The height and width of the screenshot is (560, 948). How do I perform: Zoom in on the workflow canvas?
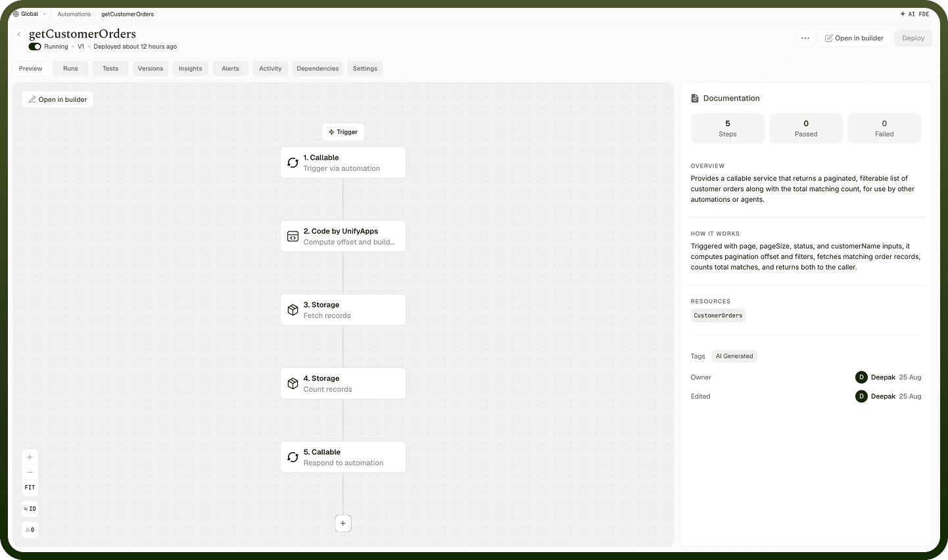coord(30,457)
